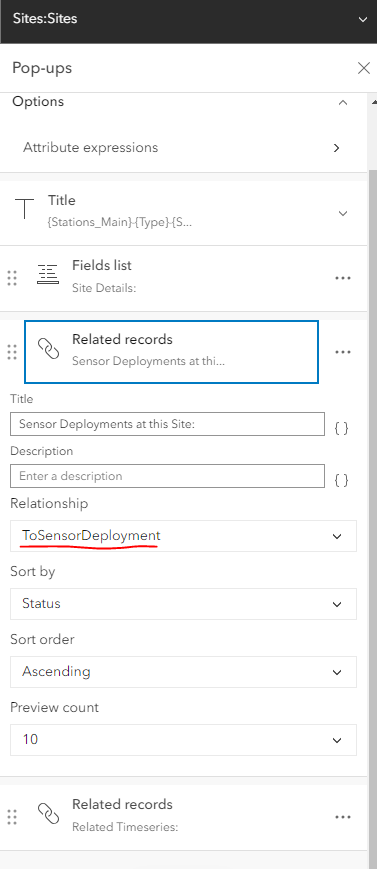Open Related Timeseries more options menu
This screenshot has height=869, width=377.
point(343,817)
